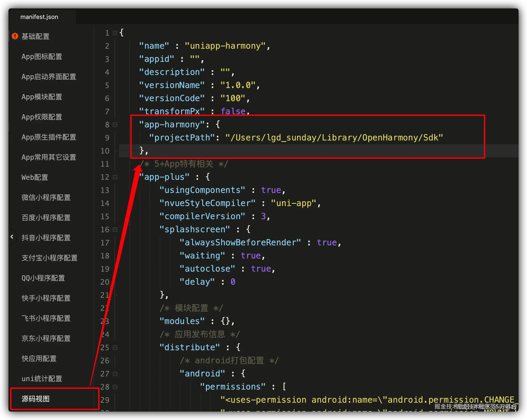Open 源码视图 in the sidebar
This screenshot has height=420, width=527.
pos(36,399)
